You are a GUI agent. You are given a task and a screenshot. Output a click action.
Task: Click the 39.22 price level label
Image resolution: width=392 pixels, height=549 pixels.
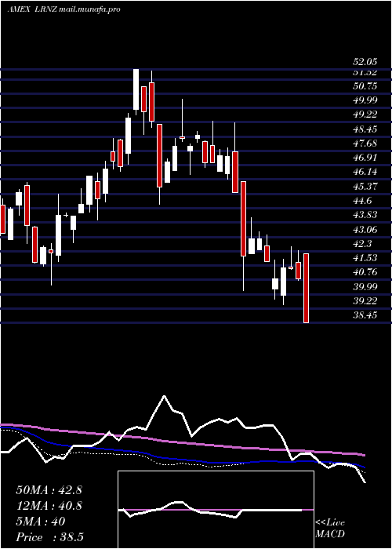pyautogui.click(x=365, y=300)
